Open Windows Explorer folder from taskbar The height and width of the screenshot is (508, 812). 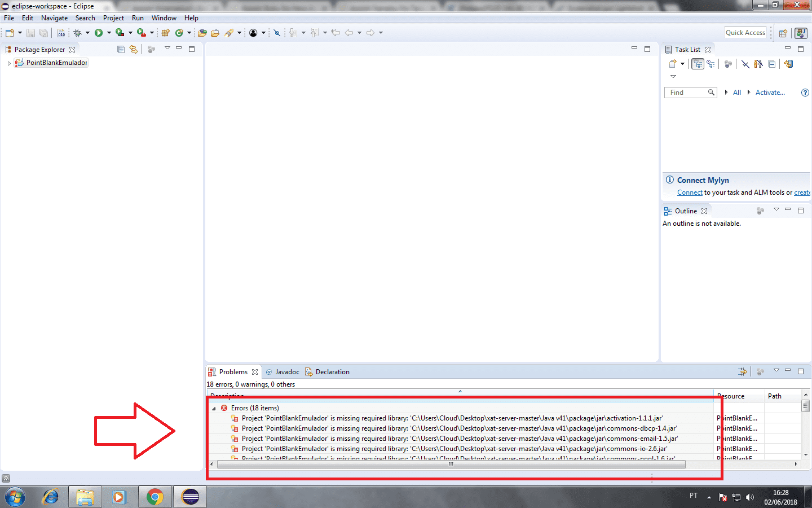click(85, 497)
